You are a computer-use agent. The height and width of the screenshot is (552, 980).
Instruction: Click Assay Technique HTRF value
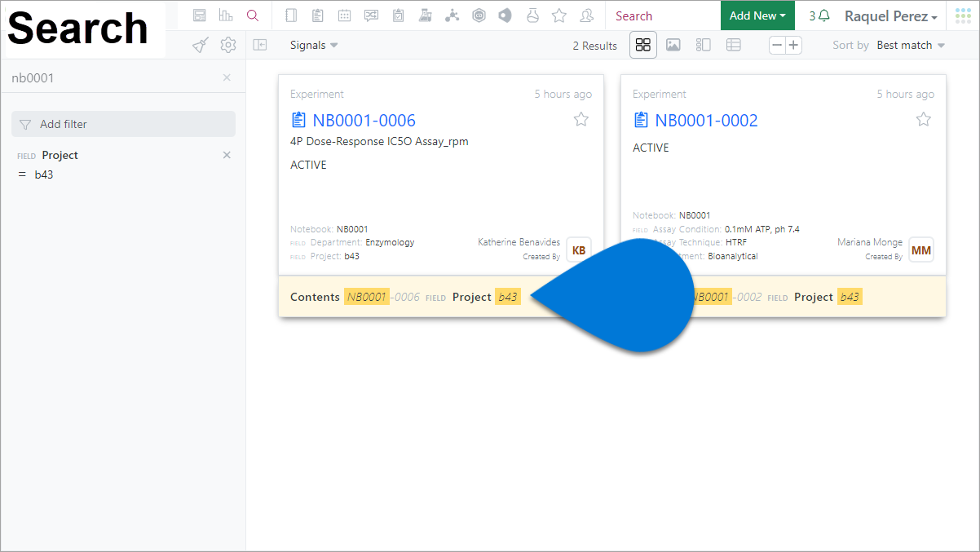click(x=736, y=242)
